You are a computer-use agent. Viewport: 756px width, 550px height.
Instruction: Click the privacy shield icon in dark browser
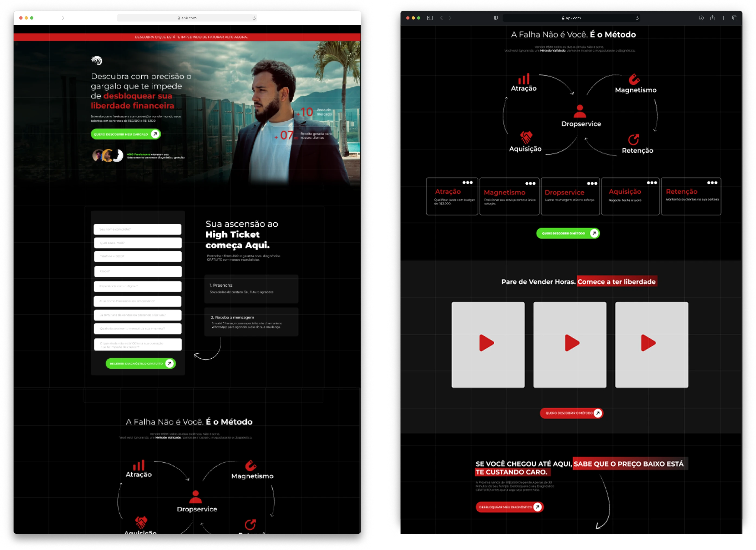(x=496, y=18)
